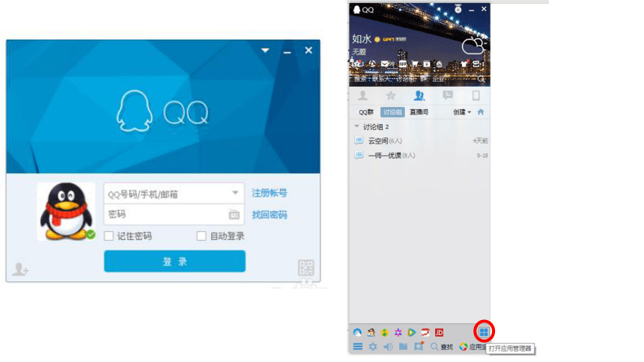
Task: Close the QQ login window
Action: [309, 50]
